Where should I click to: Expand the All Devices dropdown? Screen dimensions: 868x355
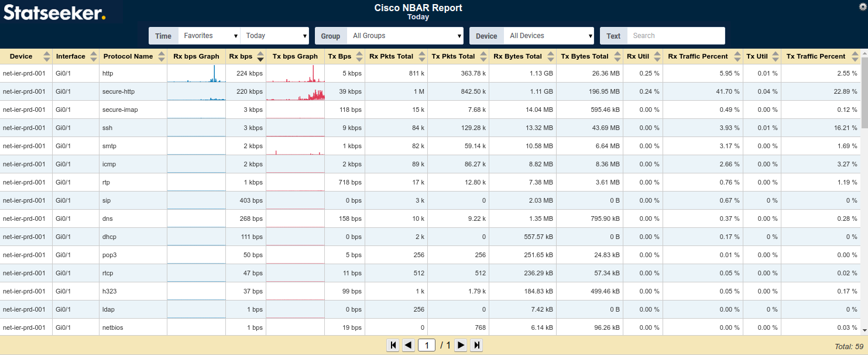point(548,36)
